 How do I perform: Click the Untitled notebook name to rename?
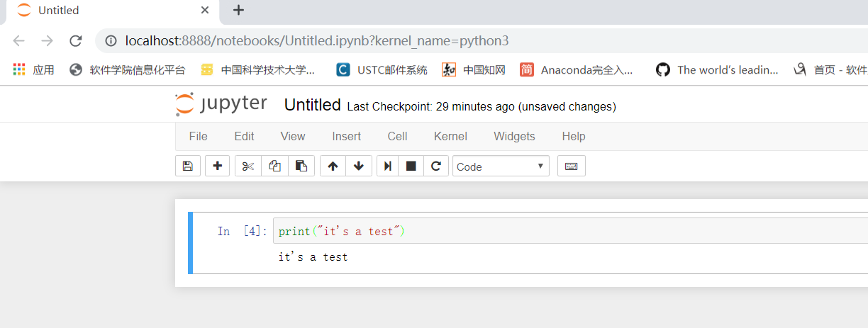coord(312,105)
